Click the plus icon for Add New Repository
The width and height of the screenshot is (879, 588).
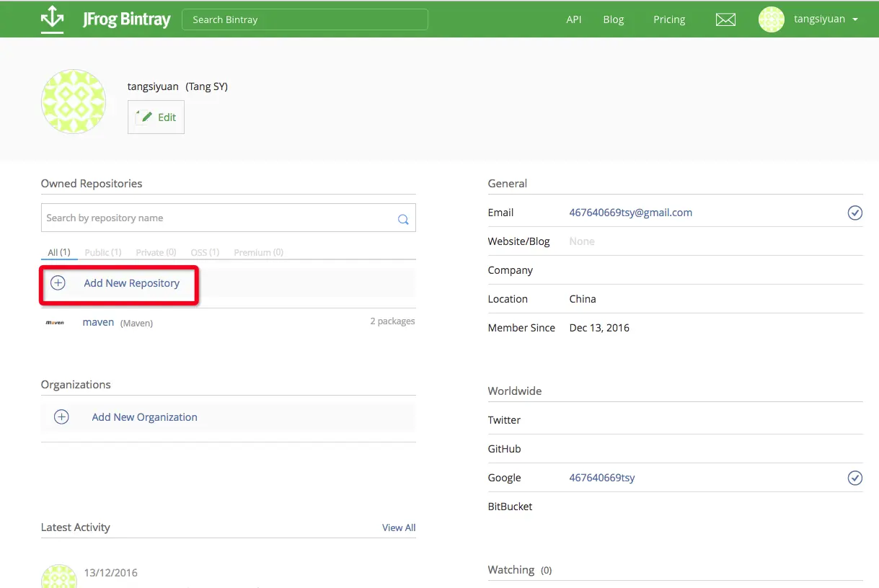(58, 283)
